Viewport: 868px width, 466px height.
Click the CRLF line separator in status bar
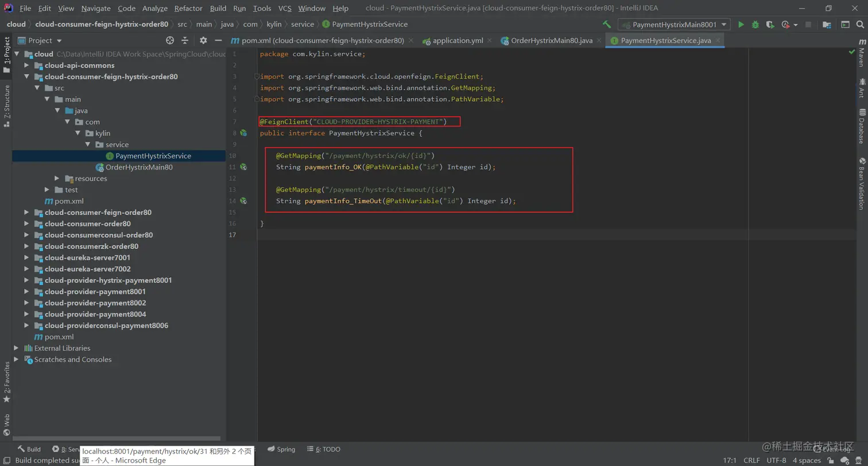click(751, 460)
